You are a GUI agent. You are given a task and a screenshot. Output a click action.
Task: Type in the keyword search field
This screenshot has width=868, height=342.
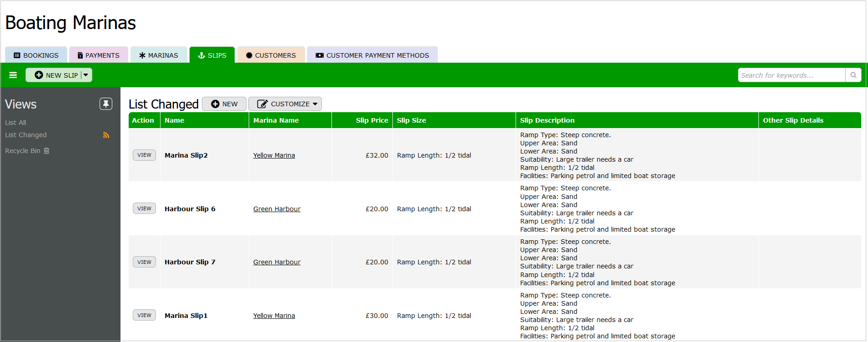coord(791,75)
